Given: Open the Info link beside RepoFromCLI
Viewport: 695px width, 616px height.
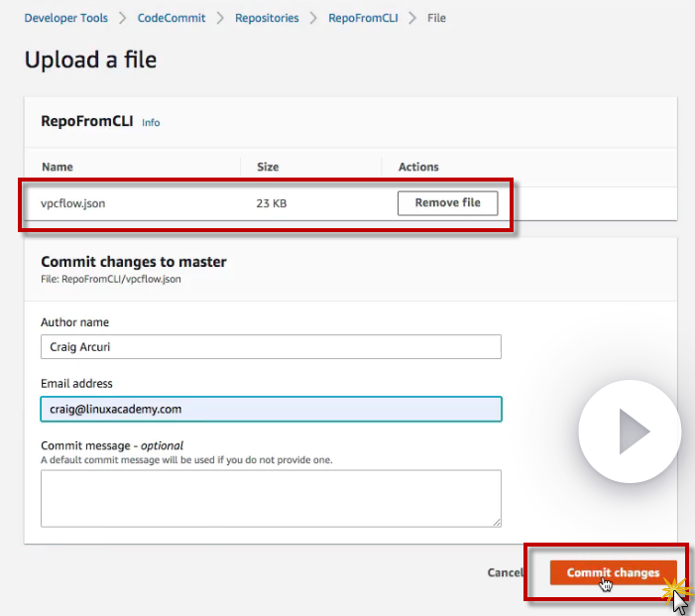Looking at the screenshot, I should pos(151,123).
